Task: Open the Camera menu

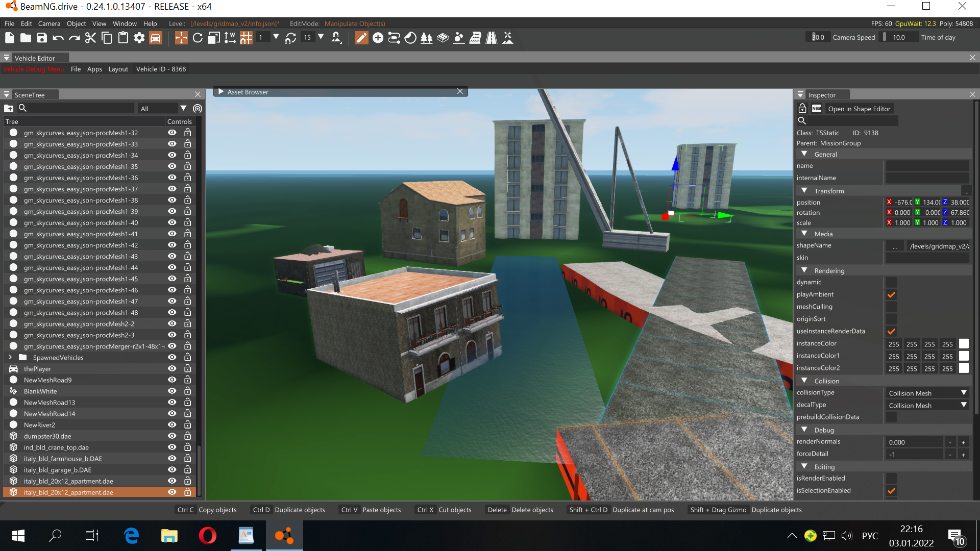Action: tap(49, 23)
